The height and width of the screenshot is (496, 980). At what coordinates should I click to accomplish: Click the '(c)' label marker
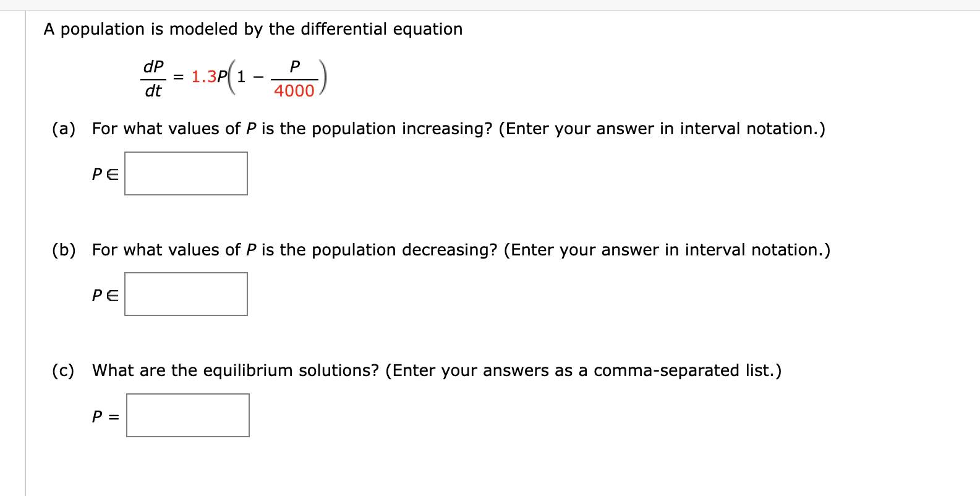(x=64, y=370)
